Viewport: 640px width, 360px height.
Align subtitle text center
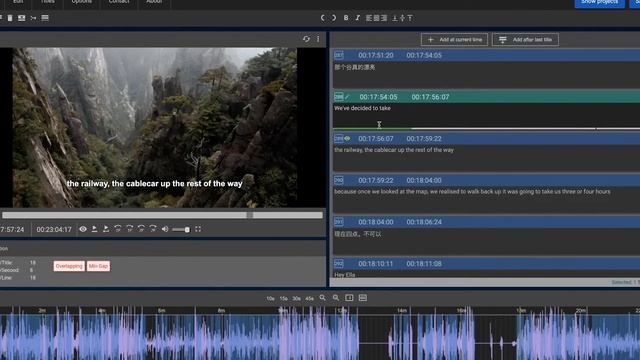[x=376, y=18]
